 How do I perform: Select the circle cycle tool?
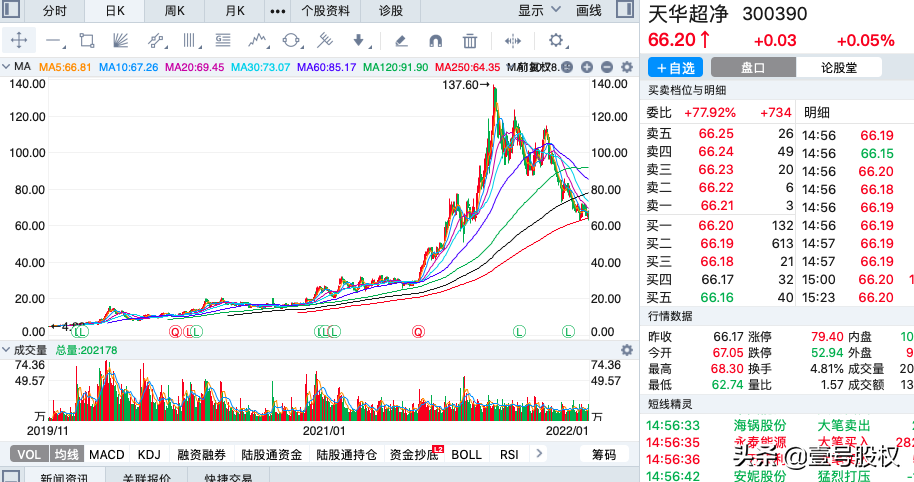click(291, 41)
